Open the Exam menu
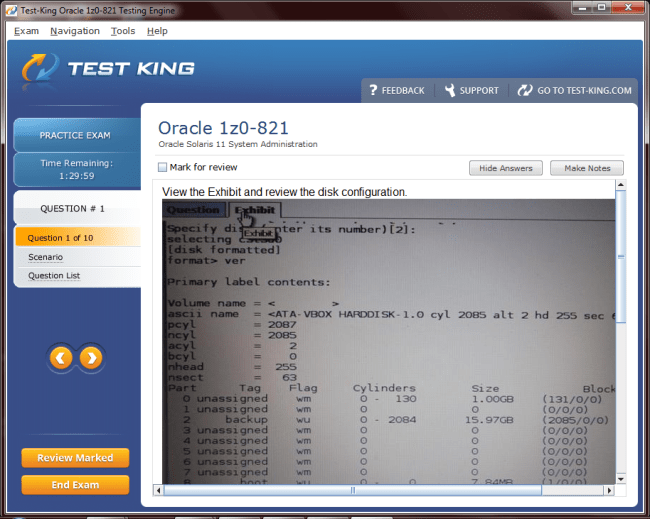 point(26,31)
